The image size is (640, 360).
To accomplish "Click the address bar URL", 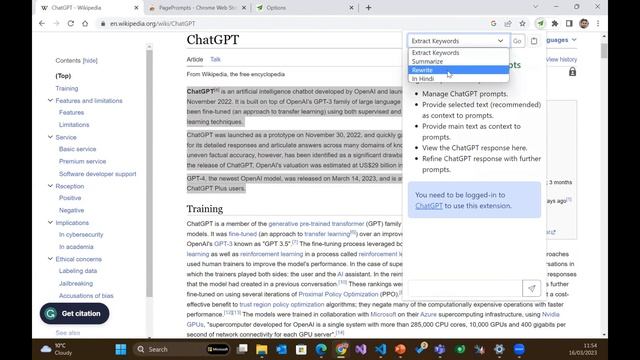I will pyautogui.click(x=153, y=24).
